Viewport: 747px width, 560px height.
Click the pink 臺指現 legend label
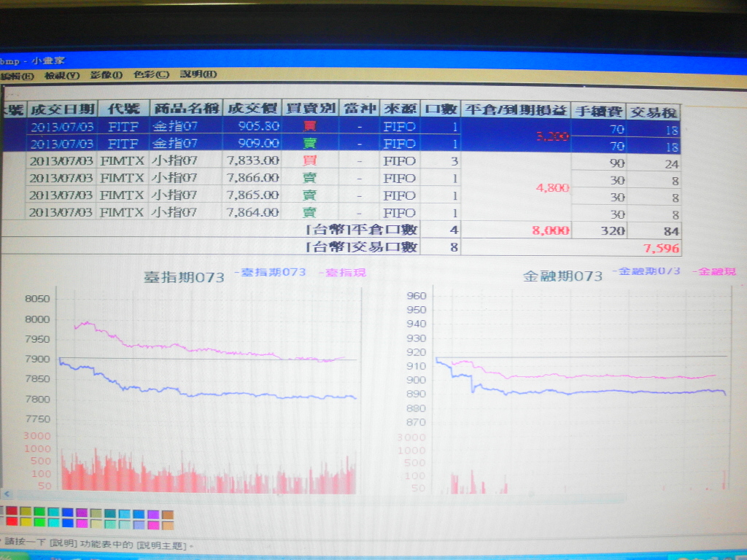click(343, 273)
